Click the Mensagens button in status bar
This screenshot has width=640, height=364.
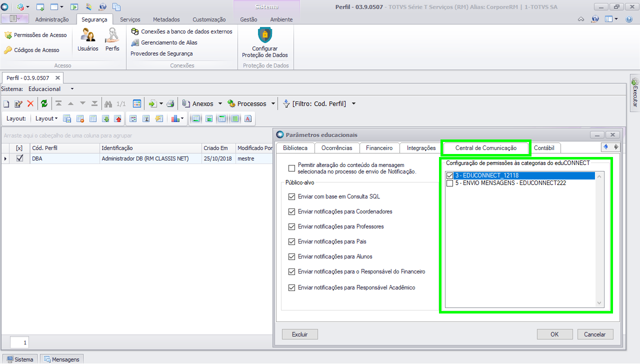pos(61,359)
